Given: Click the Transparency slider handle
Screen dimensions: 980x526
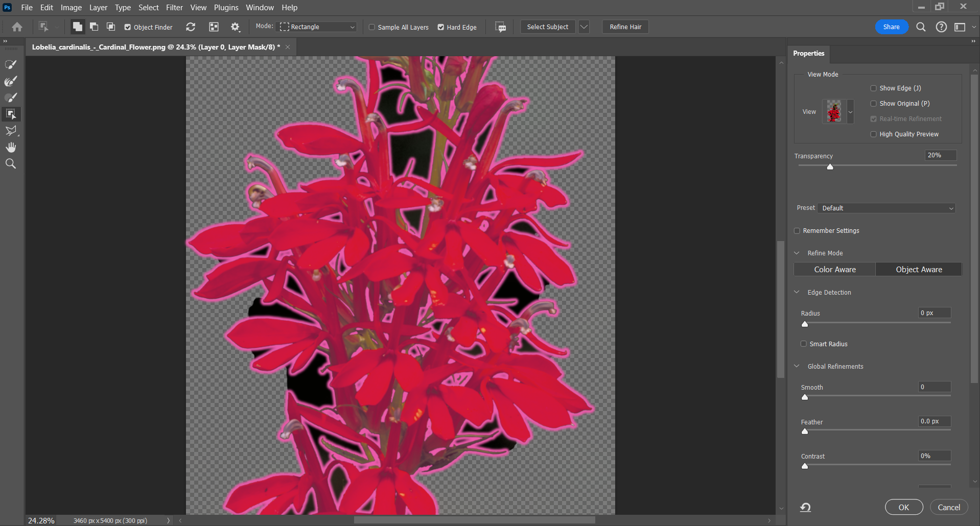Looking at the screenshot, I should coord(830,167).
